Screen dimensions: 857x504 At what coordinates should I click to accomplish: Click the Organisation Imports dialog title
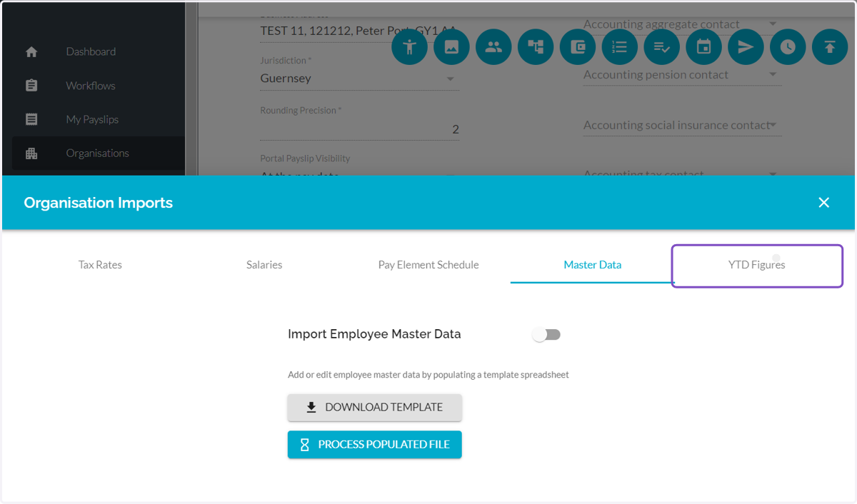pos(99,203)
